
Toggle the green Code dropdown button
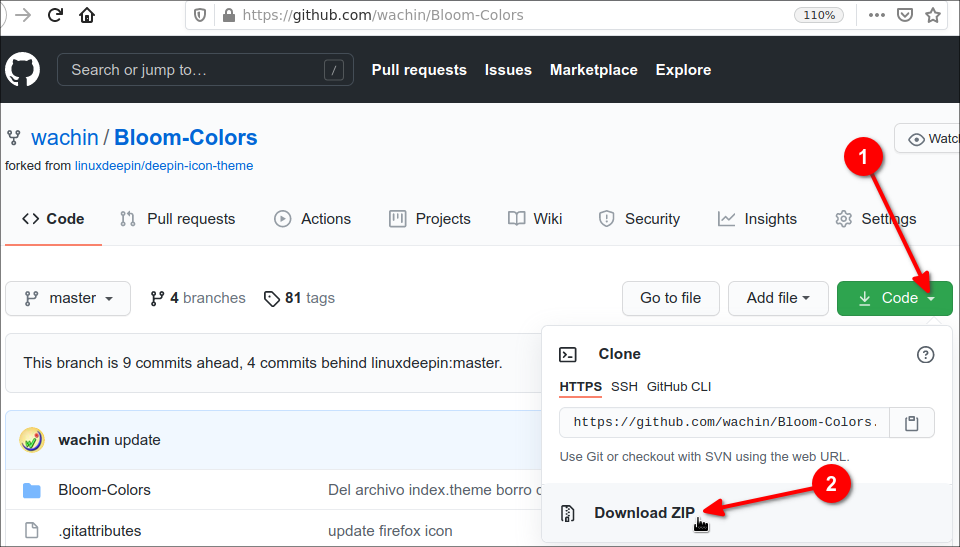(894, 298)
